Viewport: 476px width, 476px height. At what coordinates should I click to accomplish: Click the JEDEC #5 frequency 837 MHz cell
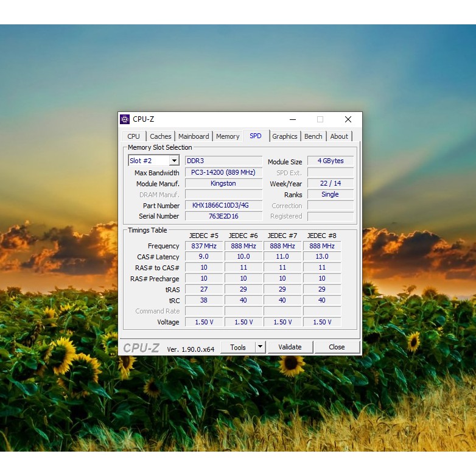tap(204, 246)
